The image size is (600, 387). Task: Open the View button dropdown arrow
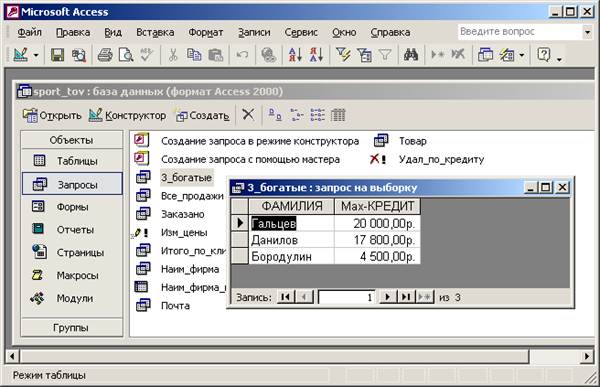[x=36, y=56]
